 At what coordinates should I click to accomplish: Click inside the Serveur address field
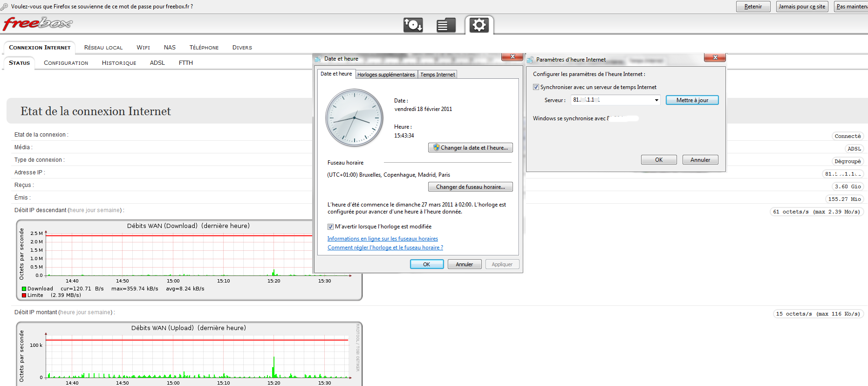(x=610, y=100)
